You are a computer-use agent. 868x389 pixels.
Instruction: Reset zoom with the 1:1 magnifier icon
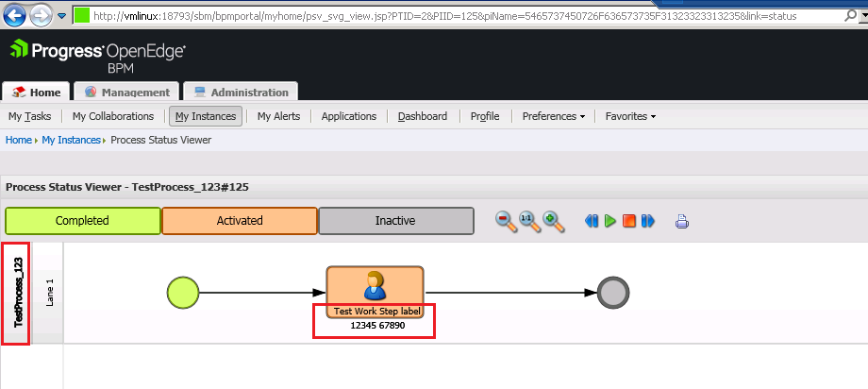pos(529,221)
